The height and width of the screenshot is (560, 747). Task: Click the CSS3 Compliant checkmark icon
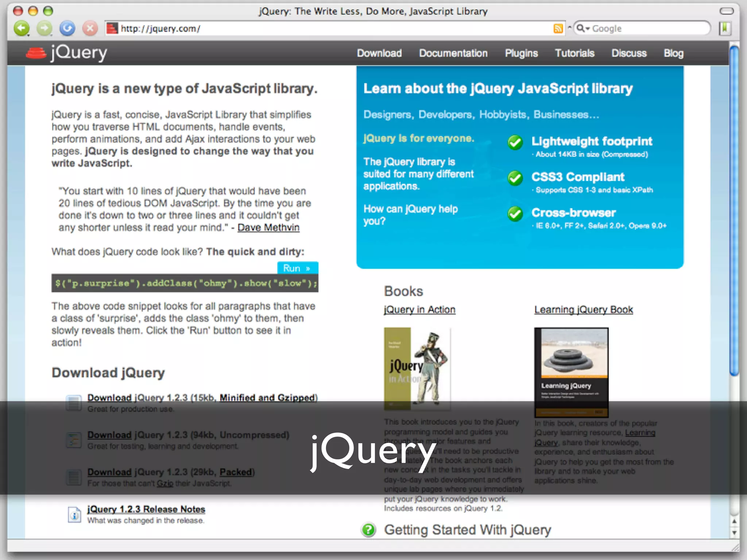tap(515, 178)
